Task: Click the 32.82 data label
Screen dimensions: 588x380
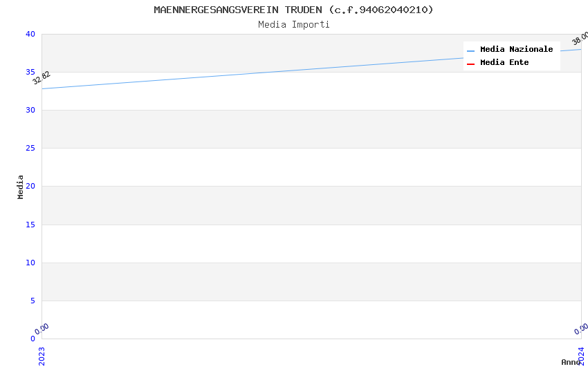Action: (x=42, y=78)
